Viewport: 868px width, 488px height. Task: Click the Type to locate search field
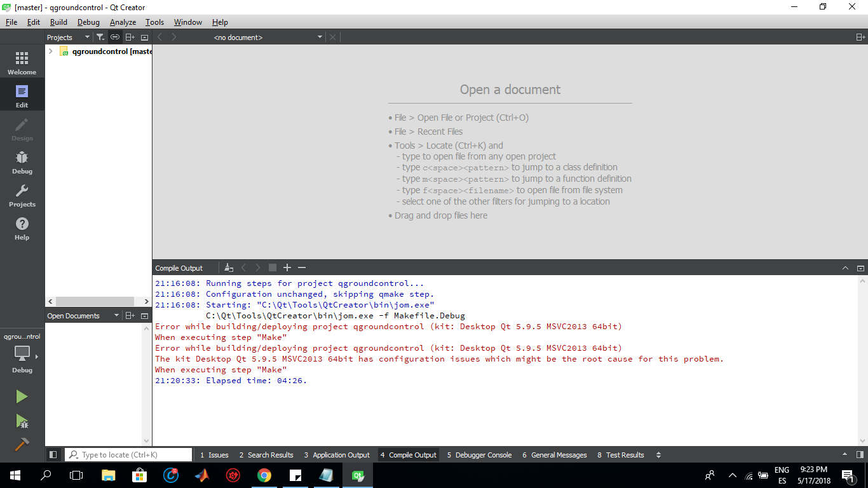tap(128, 455)
